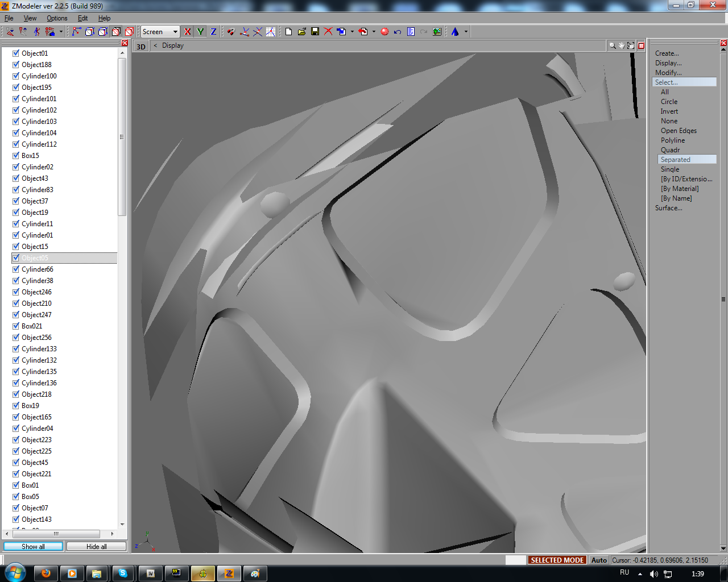
Task: Toggle the Box021 checkbox
Action: (16, 326)
